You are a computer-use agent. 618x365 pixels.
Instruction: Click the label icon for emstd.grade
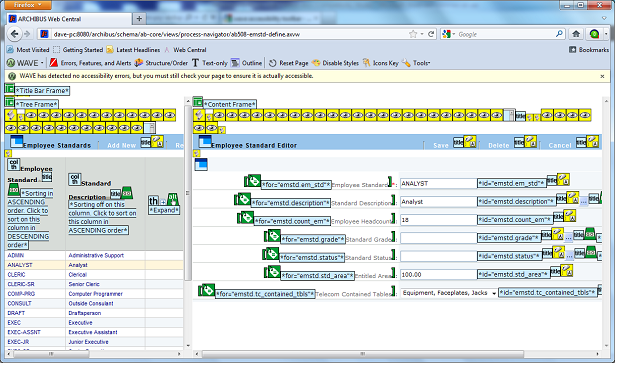[x=273, y=236]
